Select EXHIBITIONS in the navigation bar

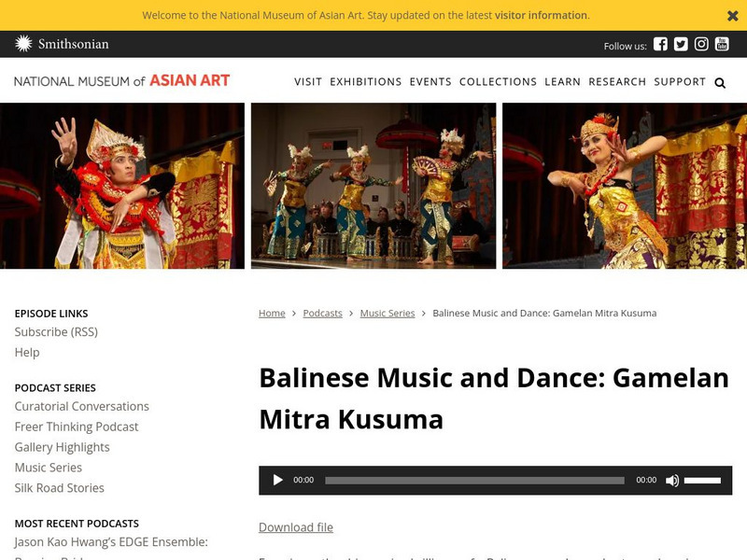coord(364,82)
